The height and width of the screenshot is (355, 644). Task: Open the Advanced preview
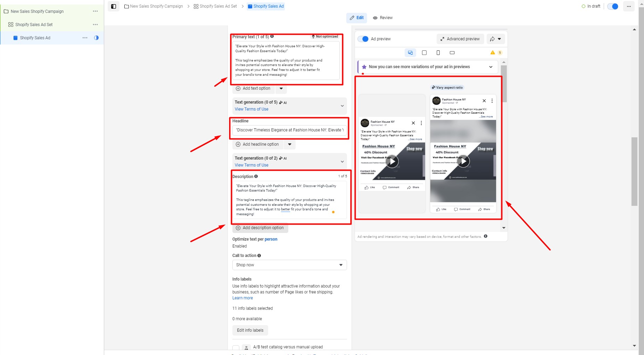point(460,39)
